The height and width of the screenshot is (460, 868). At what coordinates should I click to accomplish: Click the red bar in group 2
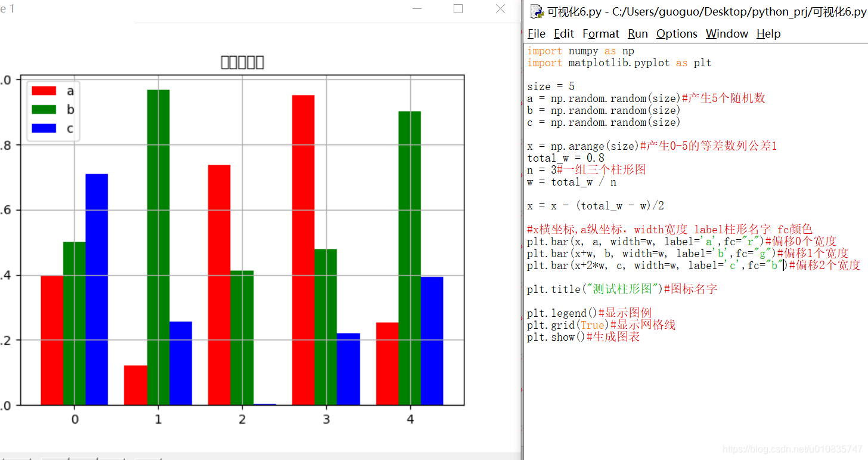coord(219,285)
